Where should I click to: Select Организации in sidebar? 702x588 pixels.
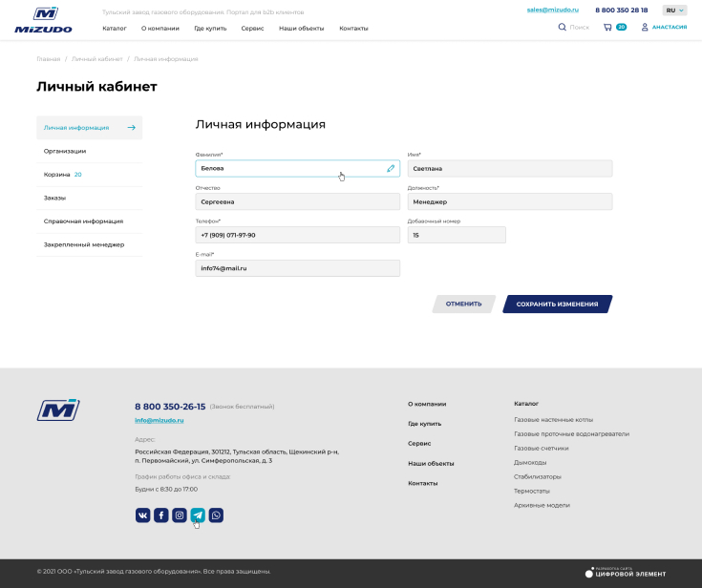tap(65, 151)
